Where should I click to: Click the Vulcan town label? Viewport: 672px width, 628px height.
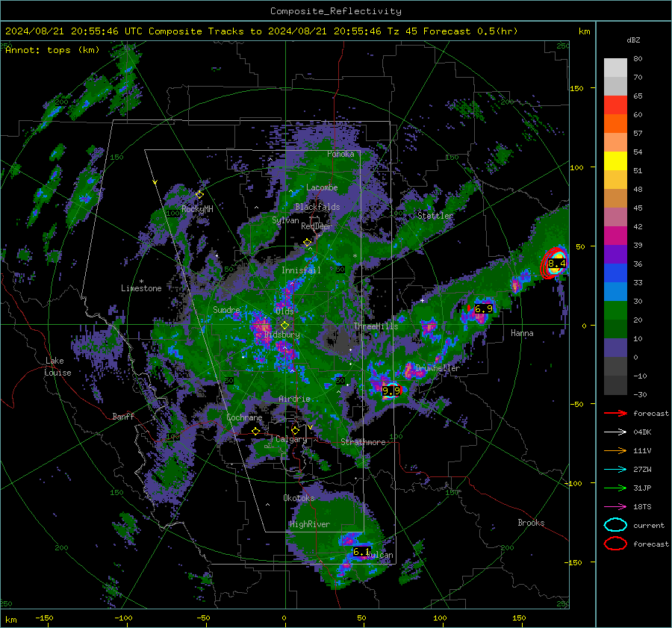[380, 555]
